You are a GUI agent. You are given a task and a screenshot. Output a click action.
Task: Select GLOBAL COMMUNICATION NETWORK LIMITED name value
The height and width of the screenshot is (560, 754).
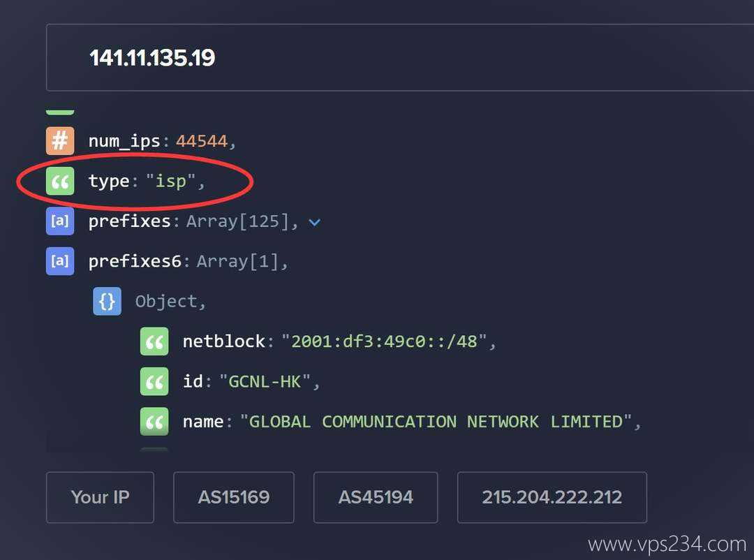[x=436, y=422]
